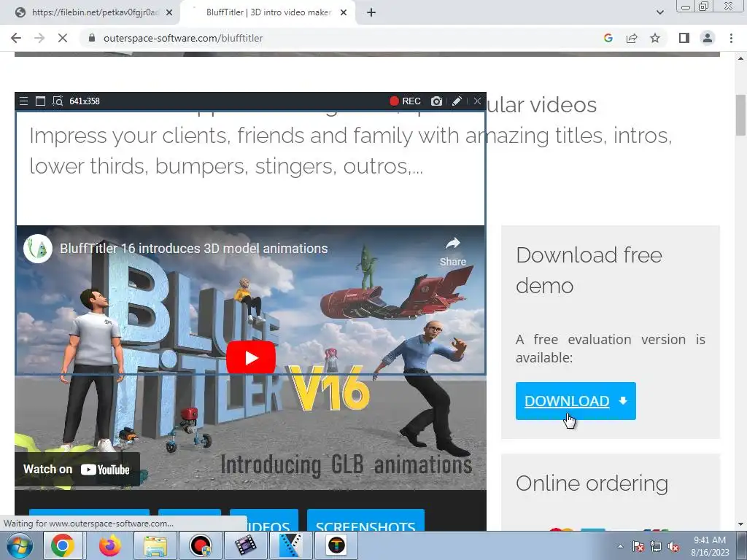The image size is (747, 560).
Task: Open the network tray icon
Action: point(656,546)
